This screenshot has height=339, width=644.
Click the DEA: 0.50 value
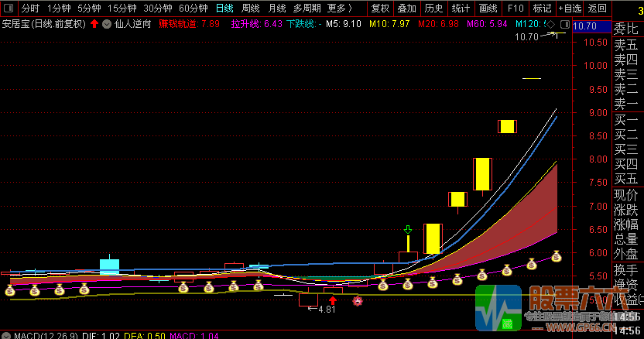coord(145,336)
